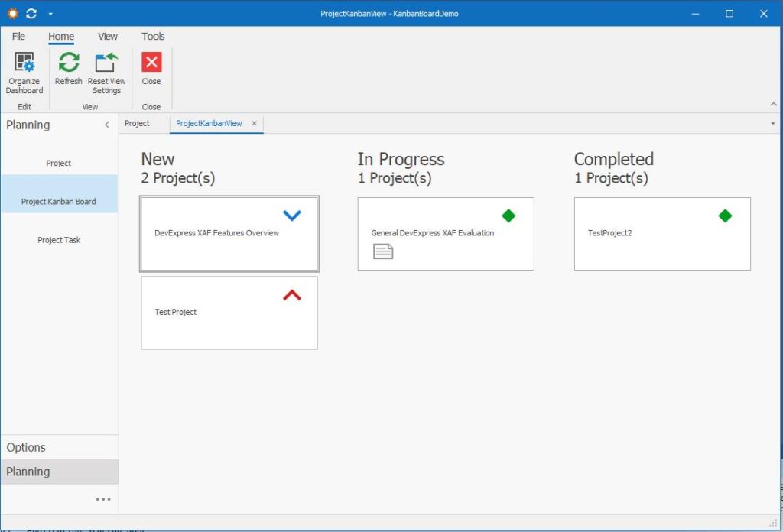Click the blue down-chevron on the DevExpress XAF Features Overview card
Screen dimensions: 783x532
click(x=292, y=216)
